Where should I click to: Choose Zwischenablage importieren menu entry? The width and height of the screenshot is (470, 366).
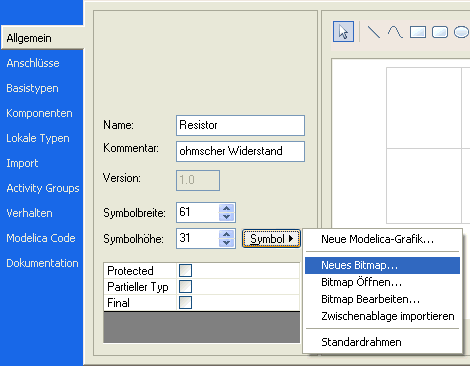point(382,316)
